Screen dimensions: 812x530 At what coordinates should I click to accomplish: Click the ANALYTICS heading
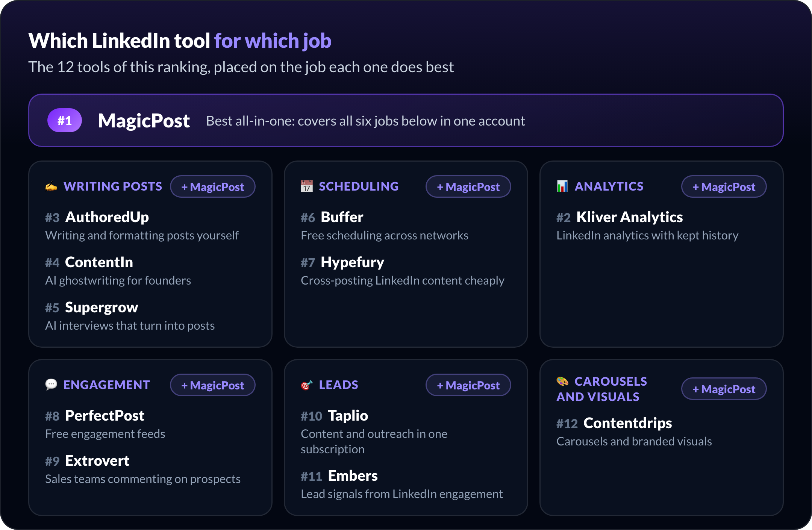(x=609, y=186)
